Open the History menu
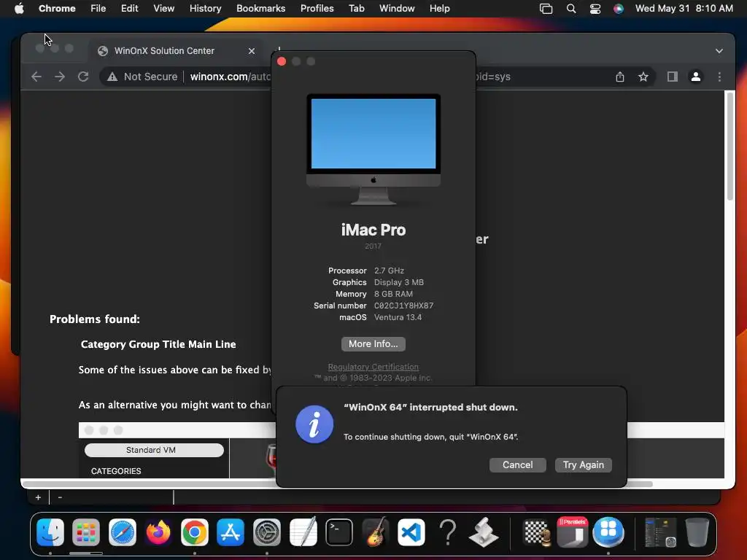The height and width of the screenshot is (560, 747). (x=205, y=8)
